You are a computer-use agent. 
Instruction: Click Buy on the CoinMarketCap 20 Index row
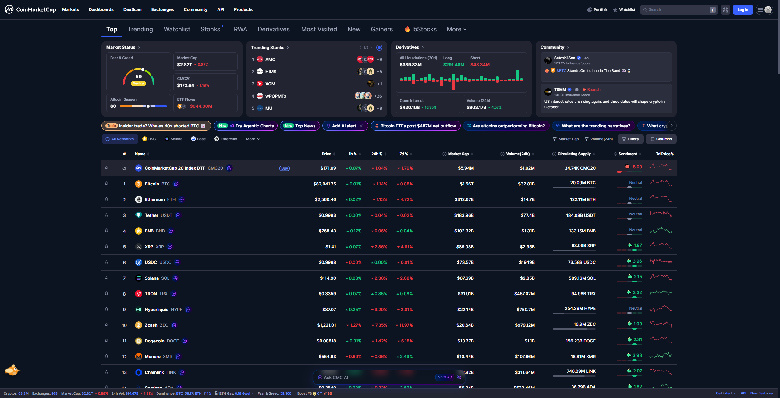(x=284, y=168)
